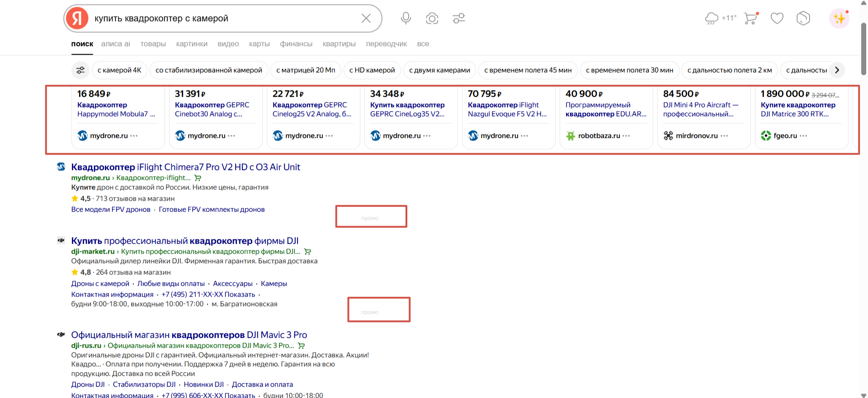The image size is (868, 398).
Task: Open iFlight Chimera7 Pro V2 HD result title
Action: (x=185, y=167)
